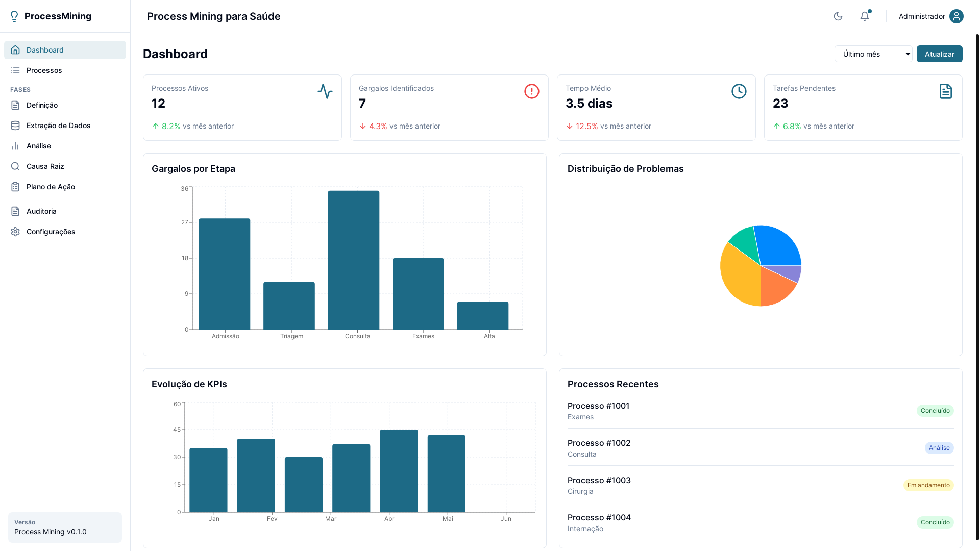Screen dimensions: 980x551
Task: Click the Definição document icon
Action: tap(15, 105)
